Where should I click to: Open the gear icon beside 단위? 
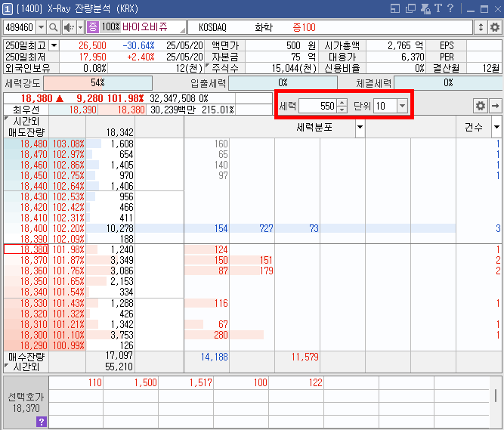point(481,106)
